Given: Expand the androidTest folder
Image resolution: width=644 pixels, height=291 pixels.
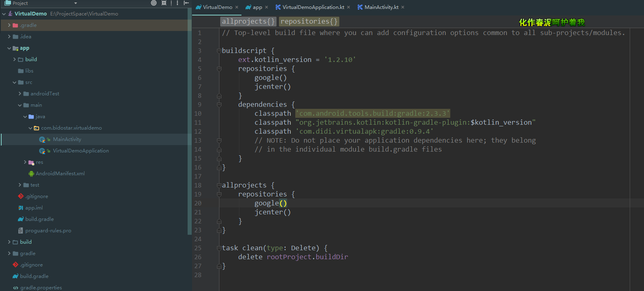Looking at the screenshot, I should coord(20,94).
